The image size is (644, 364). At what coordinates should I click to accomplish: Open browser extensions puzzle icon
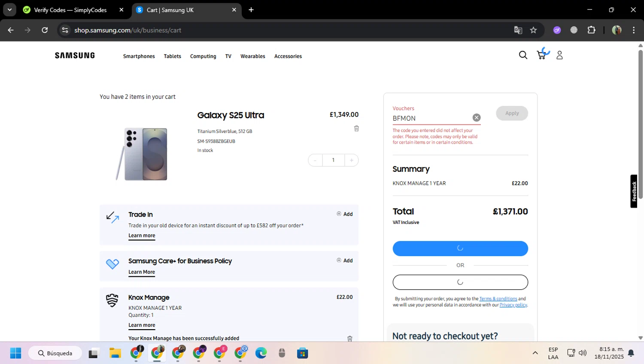click(x=592, y=30)
